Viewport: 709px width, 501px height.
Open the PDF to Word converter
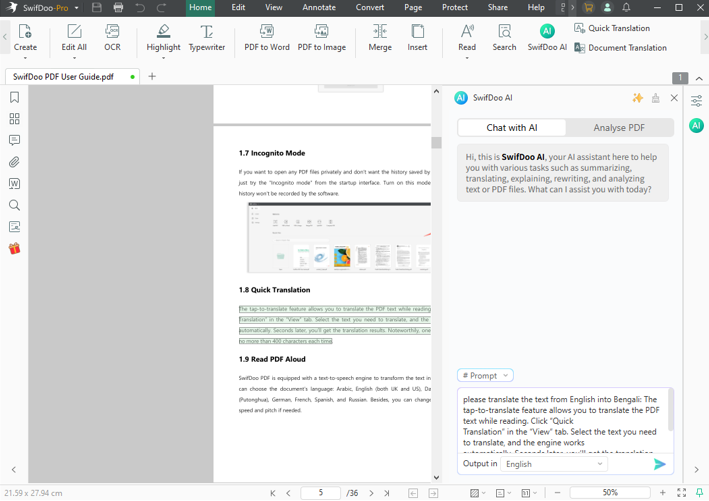coord(266,37)
